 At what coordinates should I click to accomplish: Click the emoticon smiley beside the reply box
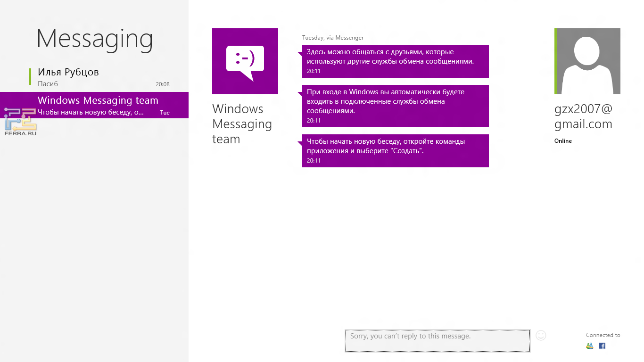(541, 335)
